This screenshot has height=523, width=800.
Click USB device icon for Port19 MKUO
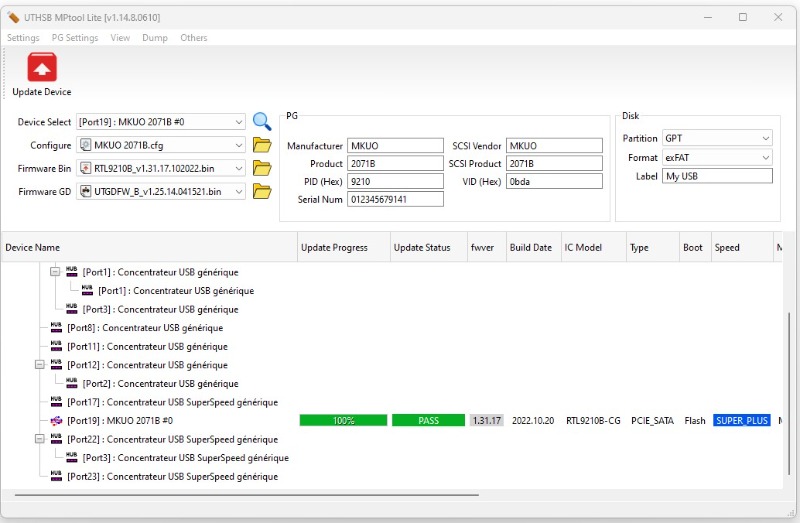click(56, 421)
